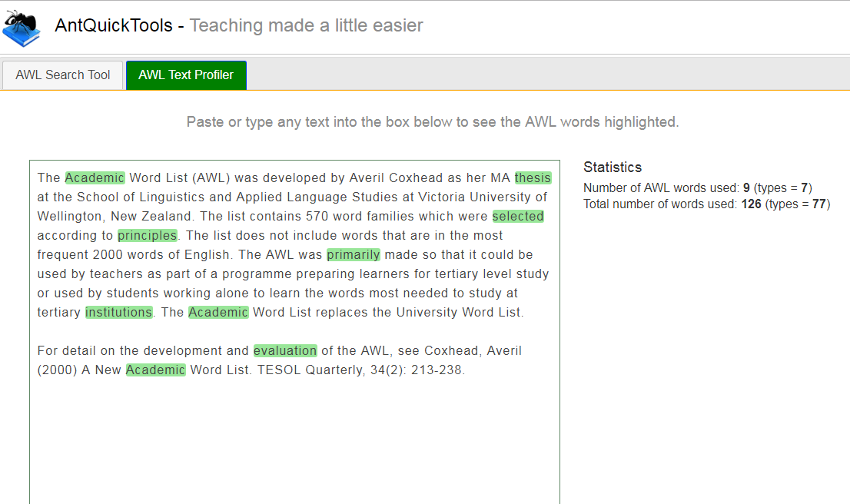Click the AWL words used count of 9

[x=746, y=188]
